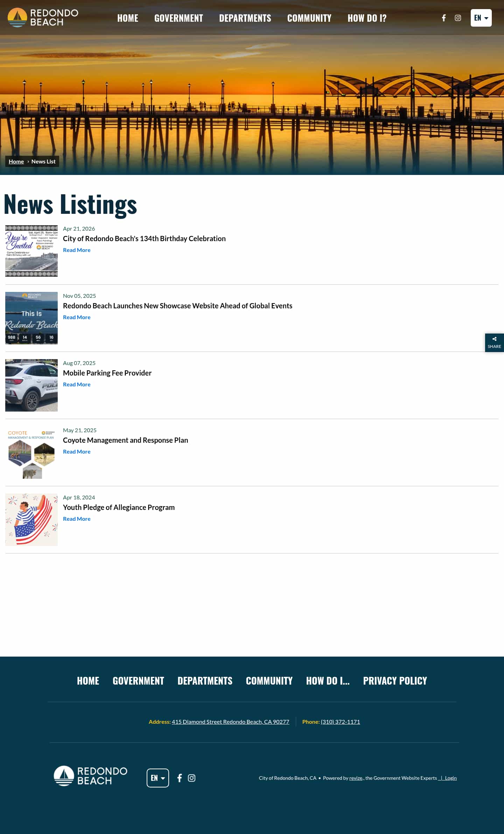The image size is (504, 834).
Task: Open Government in top navigation
Action: (178, 18)
